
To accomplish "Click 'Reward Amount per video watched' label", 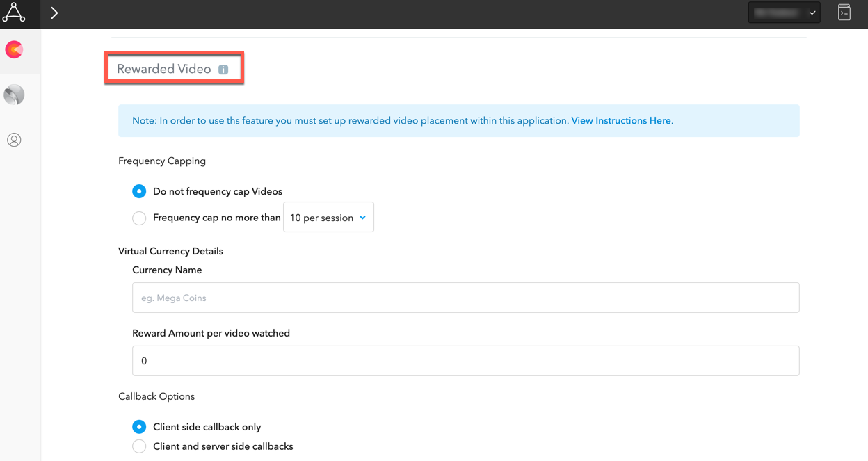I will click(x=211, y=333).
